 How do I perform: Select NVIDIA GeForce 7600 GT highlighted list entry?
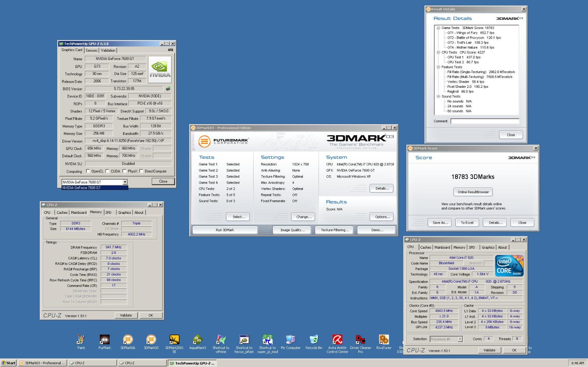[x=95, y=188]
